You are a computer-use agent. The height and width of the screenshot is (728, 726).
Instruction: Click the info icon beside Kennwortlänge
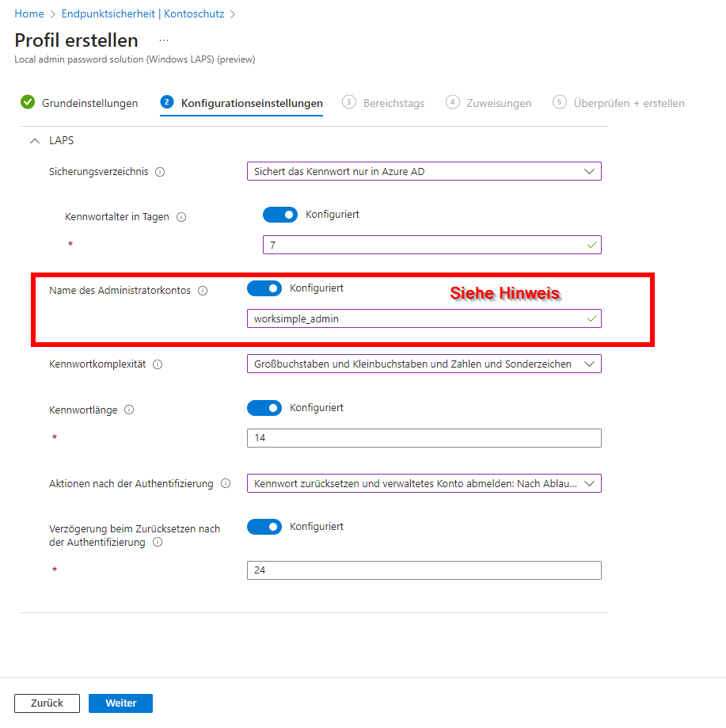click(129, 410)
